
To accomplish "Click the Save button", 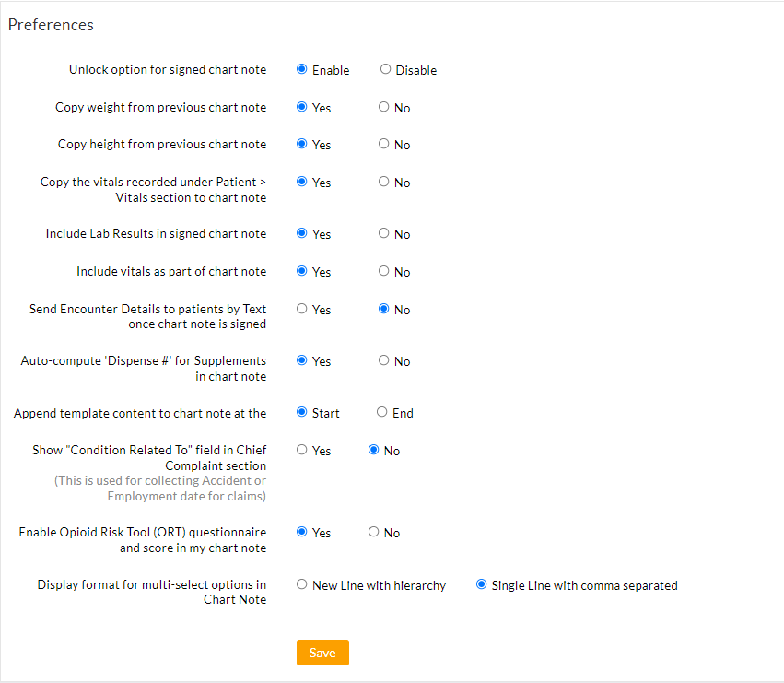I will click(322, 652).
